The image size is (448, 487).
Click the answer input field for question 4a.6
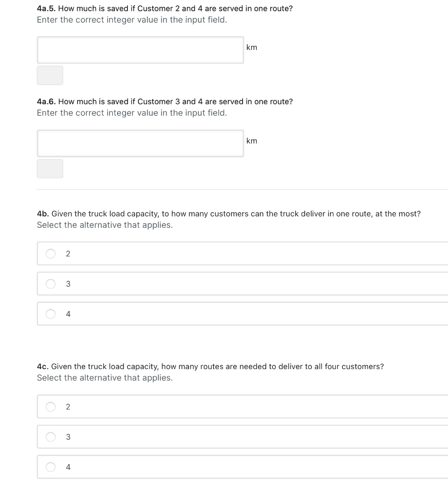coord(140,143)
